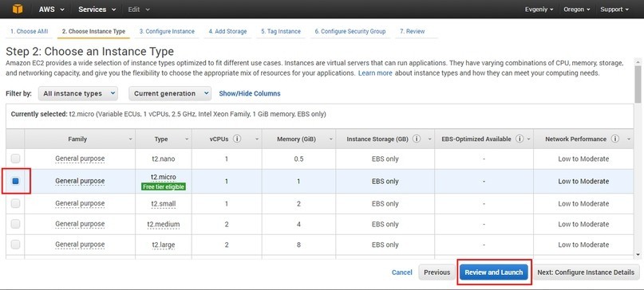Open the Show/Hide Columns link
644x290 pixels.
250,93
